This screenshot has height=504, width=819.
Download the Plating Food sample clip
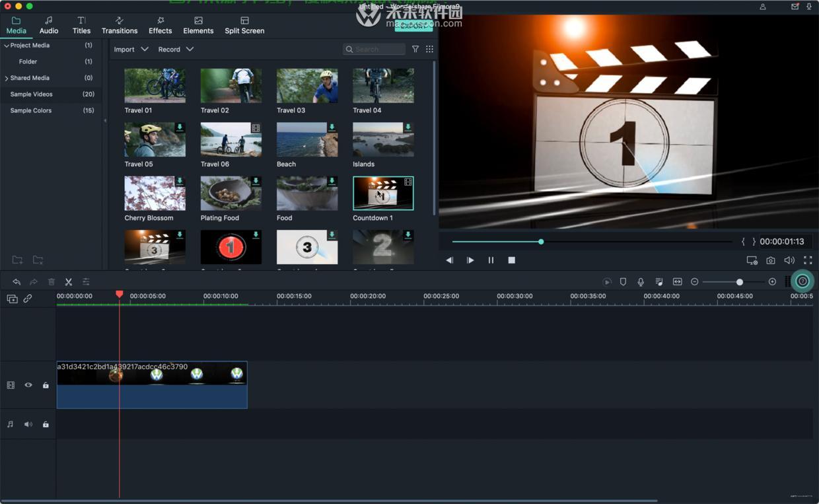[256, 181]
